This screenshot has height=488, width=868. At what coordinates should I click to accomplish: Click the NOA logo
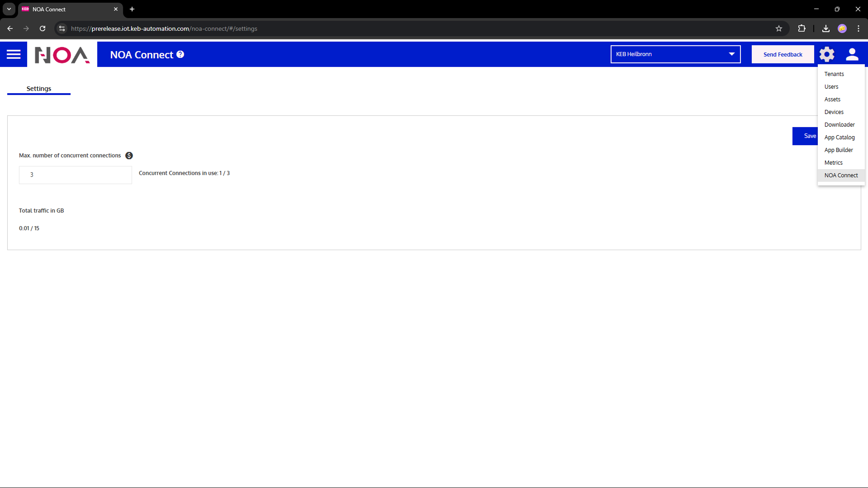click(62, 55)
